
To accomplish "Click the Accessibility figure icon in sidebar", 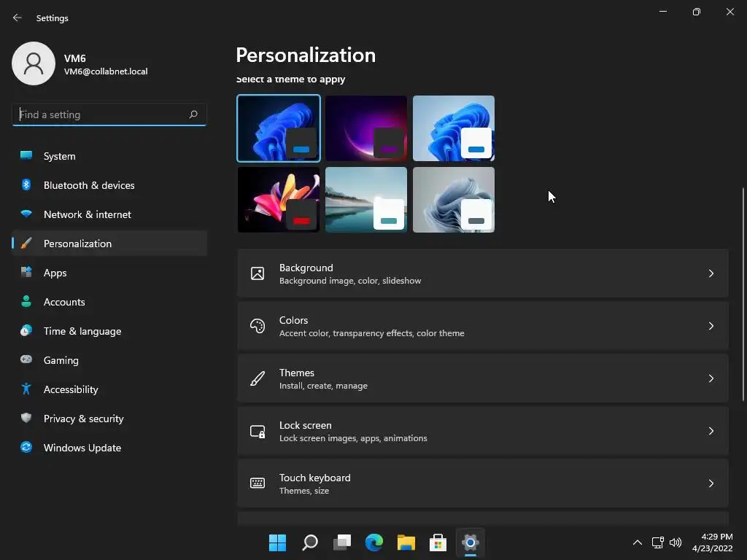I will click(x=26, y=389).
